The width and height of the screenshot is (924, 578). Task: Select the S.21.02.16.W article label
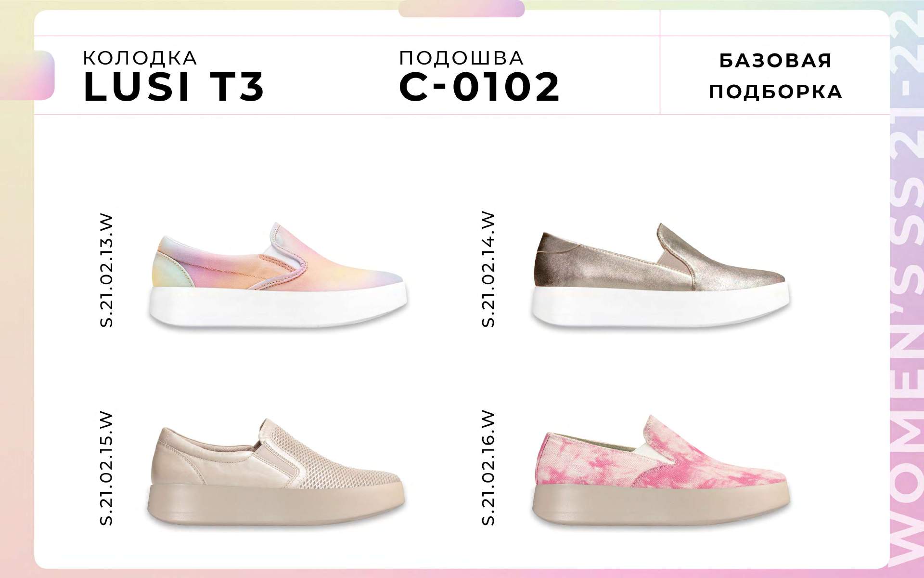click(488, 468)
